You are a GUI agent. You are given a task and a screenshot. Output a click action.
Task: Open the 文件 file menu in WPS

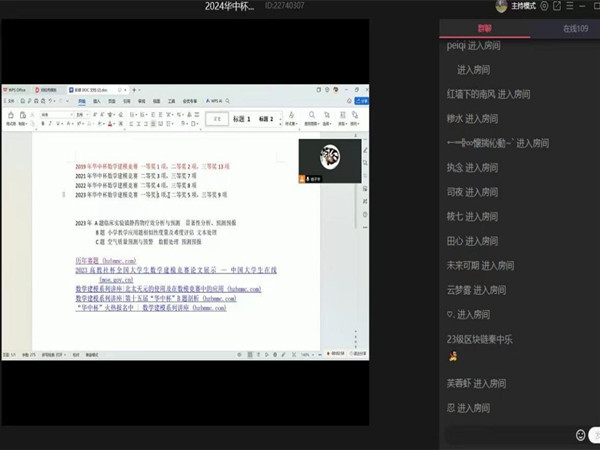[9, 101]
